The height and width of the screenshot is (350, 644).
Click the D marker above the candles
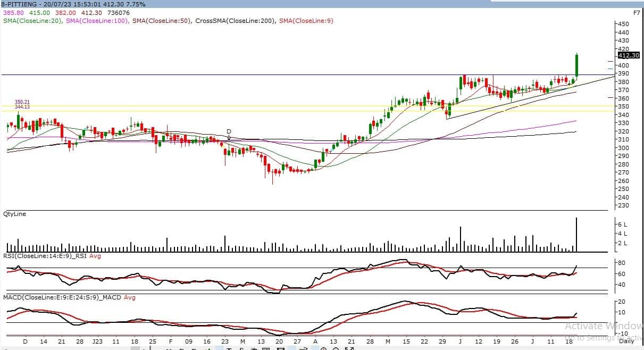(229, 131)
